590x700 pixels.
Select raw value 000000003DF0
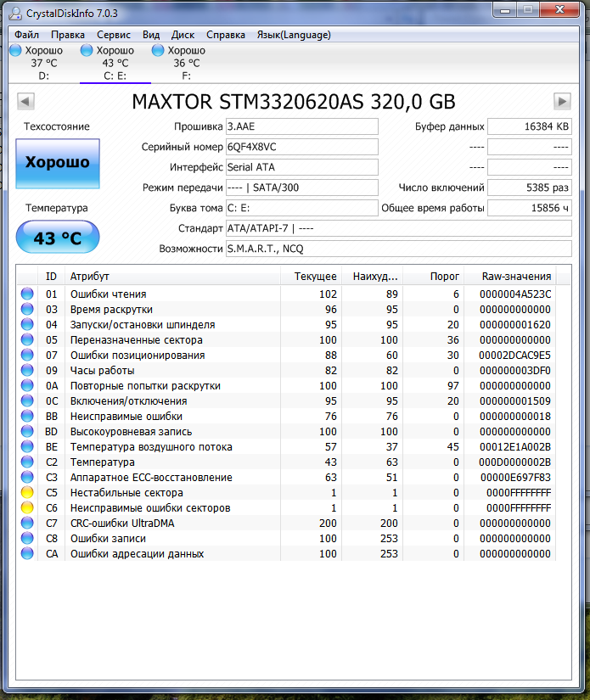click(515, 371)
